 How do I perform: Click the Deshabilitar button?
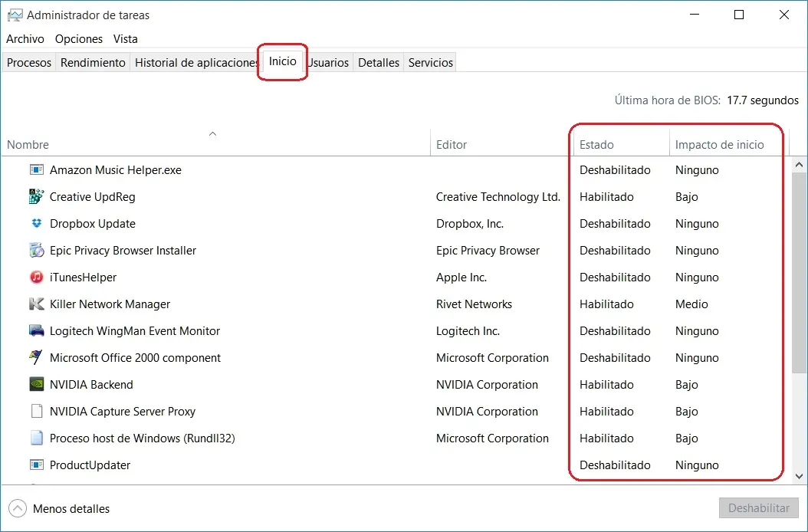[x=759, y=508]
